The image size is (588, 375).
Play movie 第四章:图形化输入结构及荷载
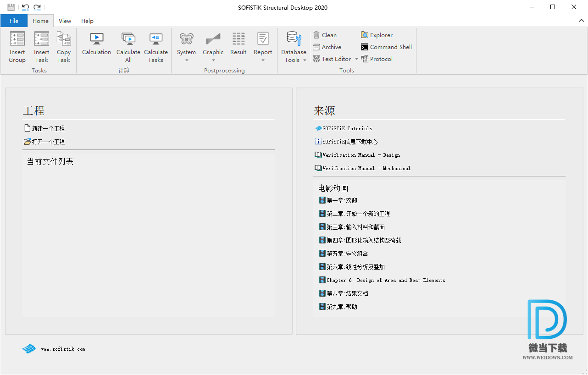[360, 241]
